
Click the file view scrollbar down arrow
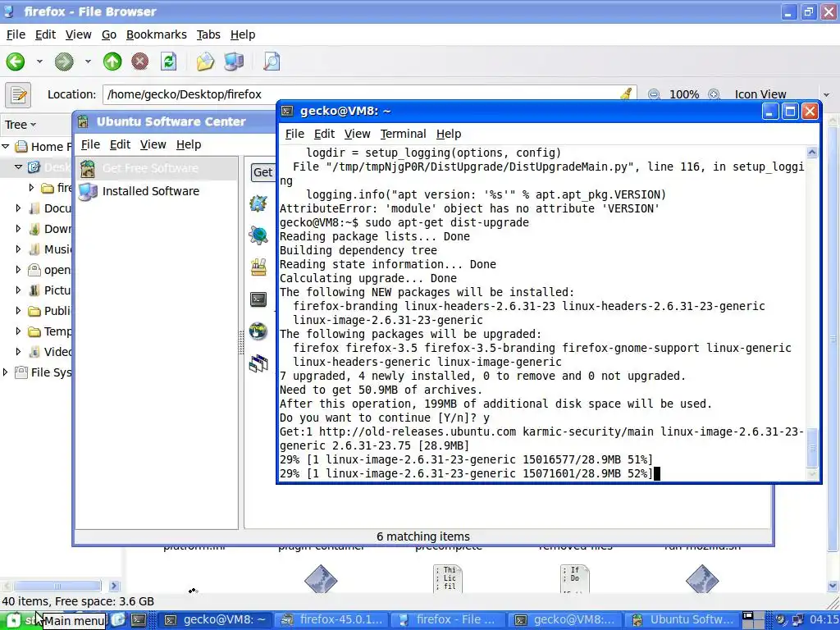pyautogui.click(x=833, y=586)
